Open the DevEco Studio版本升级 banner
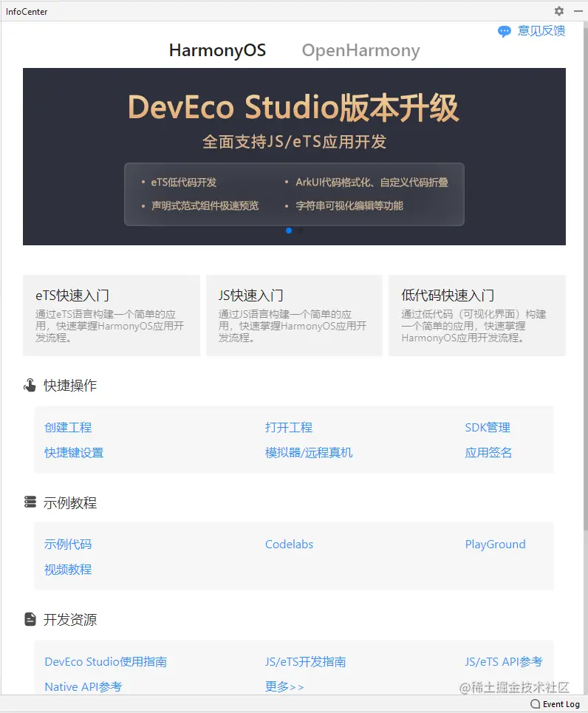 [294, 157]
